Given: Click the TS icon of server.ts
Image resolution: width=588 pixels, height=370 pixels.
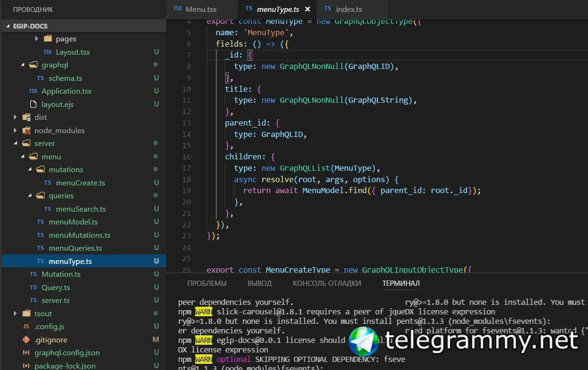Looking at the screenshot, I should click(33, 300).
